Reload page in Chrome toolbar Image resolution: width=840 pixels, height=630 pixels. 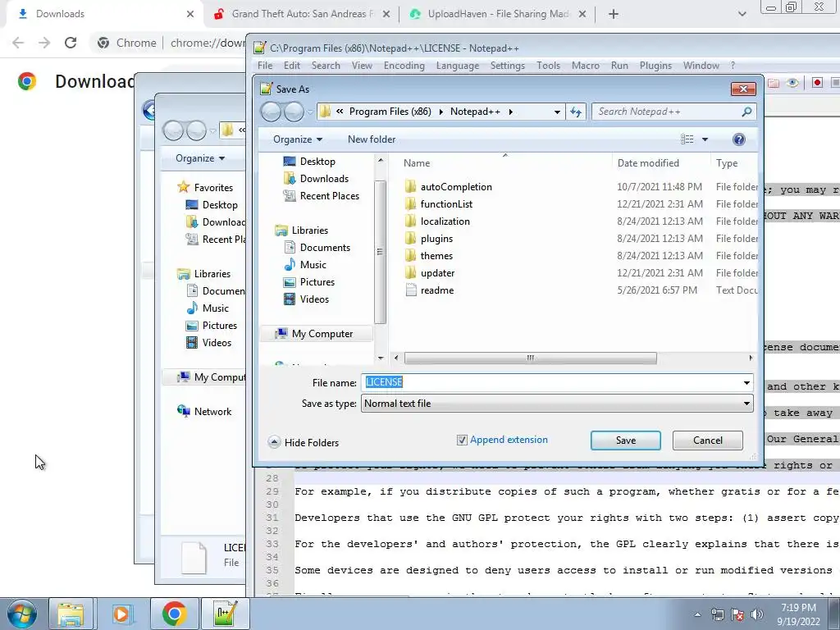[71, 43]
